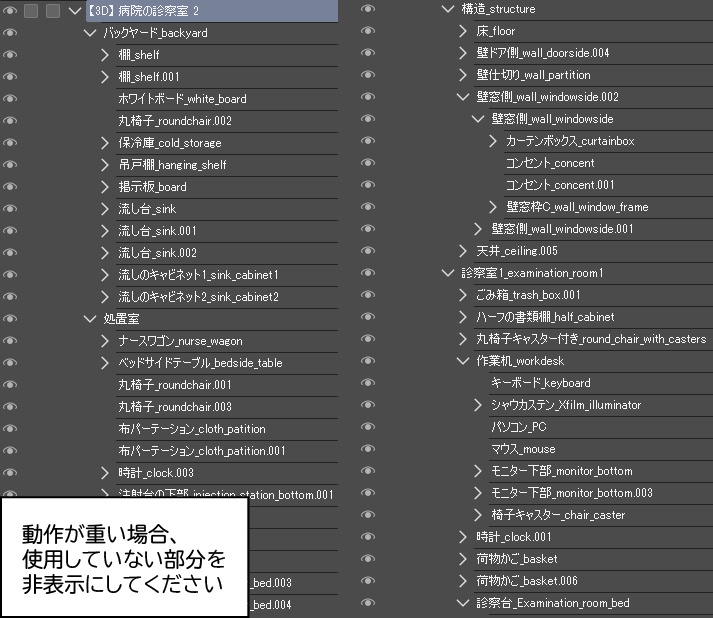Collapse 診察台_Examination_room_bed node

(463, 603)
